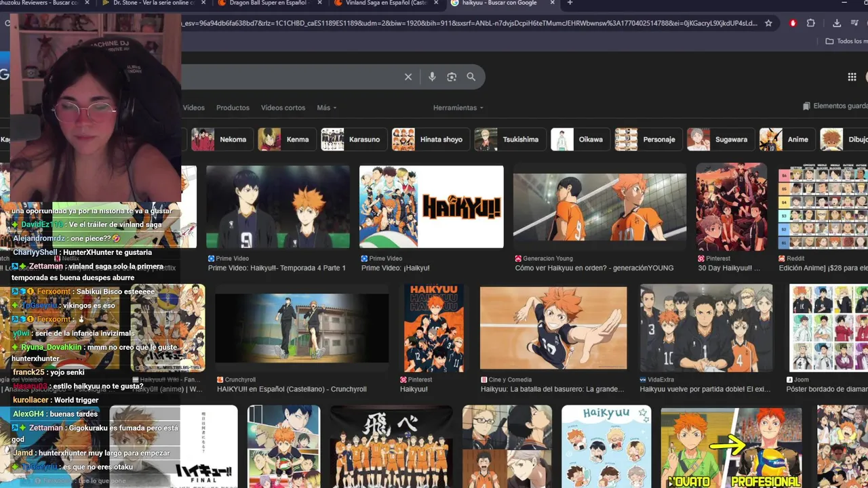The width and height of the screenshot is (868, 488).
Task: Click 'Haikyuu vuelve por partida doble' link
Action: tap(705, 390)
